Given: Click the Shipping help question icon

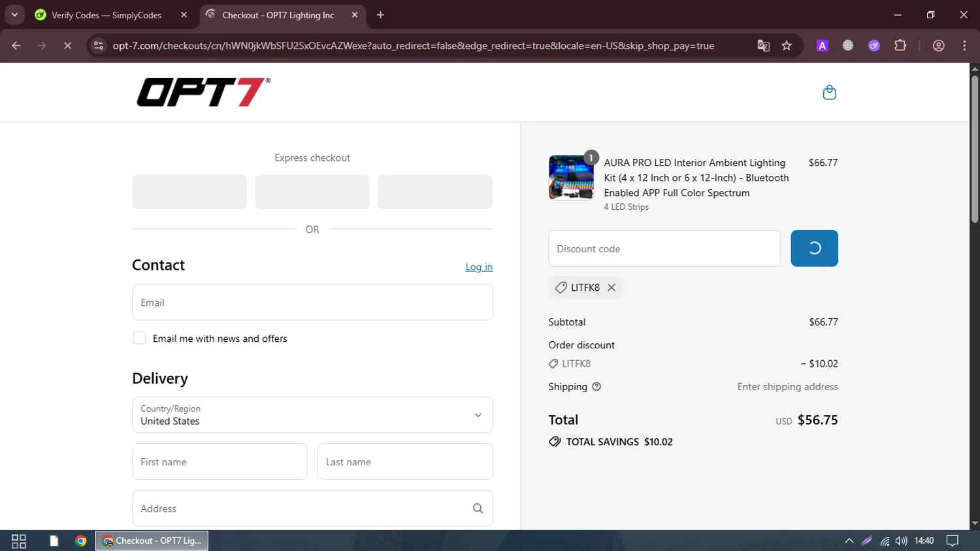Looking at the screenshot, I should (x=596, y=387).
